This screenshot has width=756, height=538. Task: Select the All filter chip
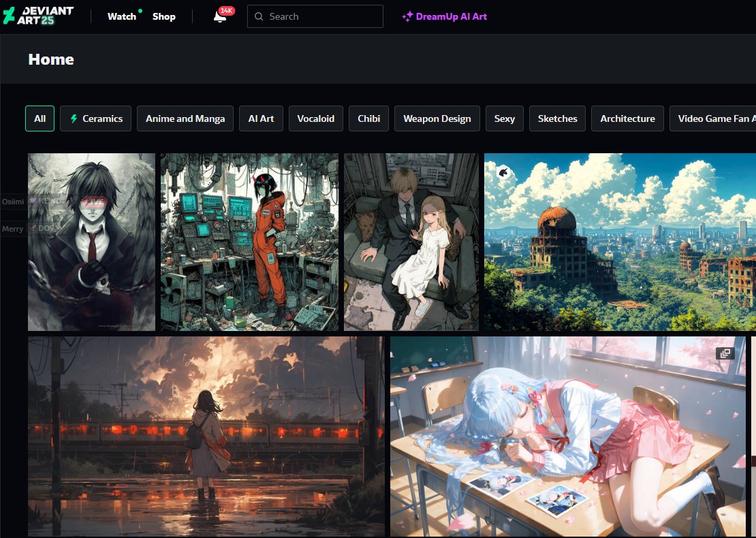point(40,118)
